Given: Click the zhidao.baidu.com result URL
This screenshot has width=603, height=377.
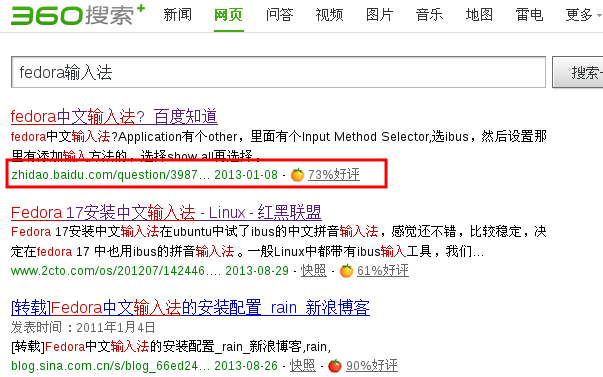Looking at the screenshot, I should pyautogui.click(x=111, y=175).
